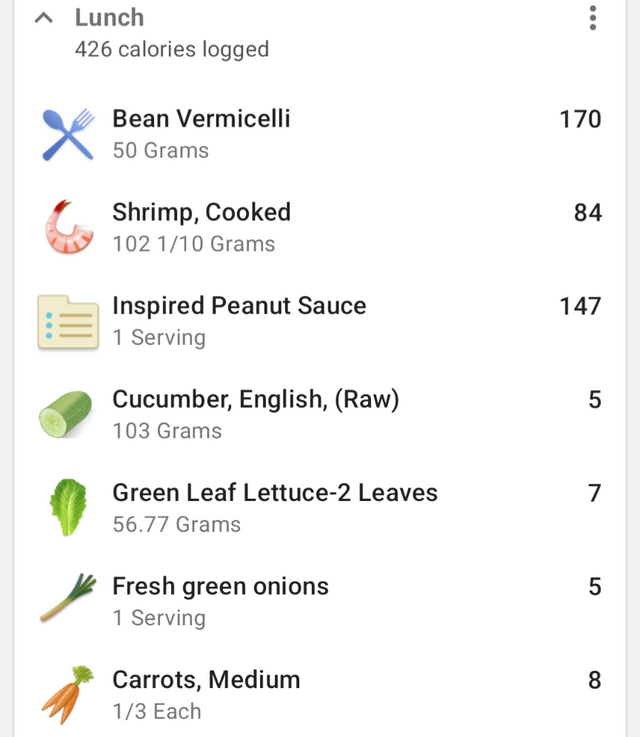Tap the cucumber icon
This screenshot has height=737, width=640.
(66, 414)
